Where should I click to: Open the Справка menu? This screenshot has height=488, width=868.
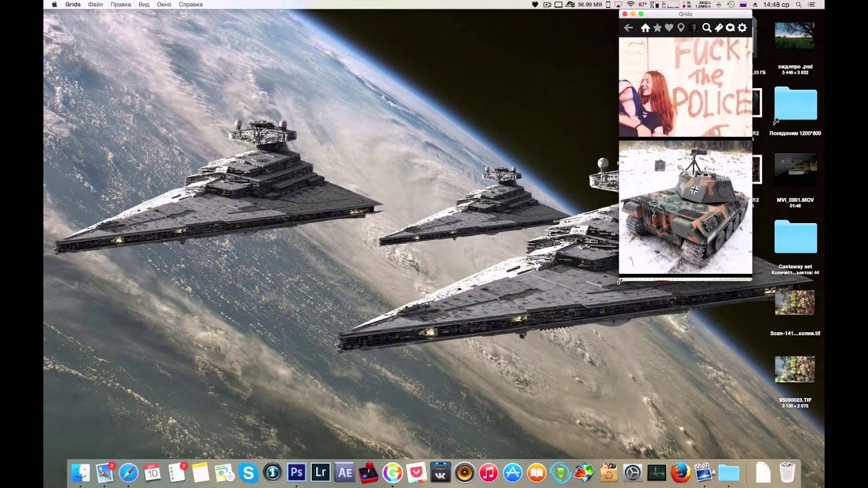(191, 4)
